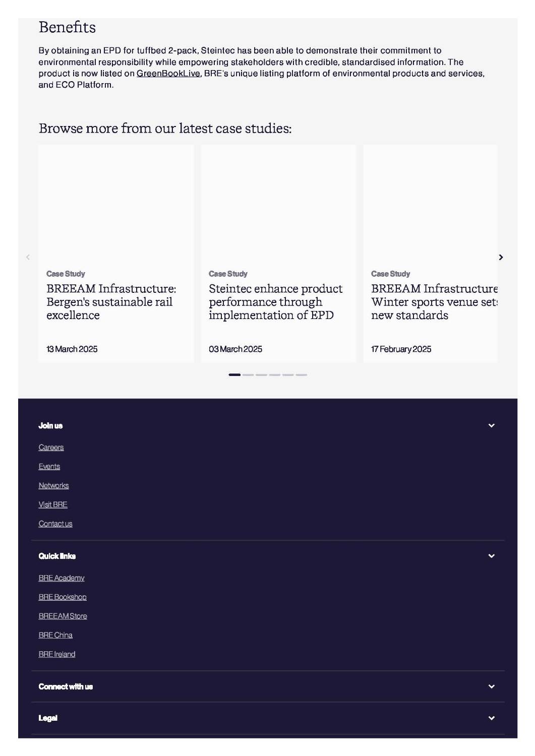Image resolution: width=535 pixels, height=756 pixels.
Task: Follow the Visit BRE link
Action: pos(53,505)
